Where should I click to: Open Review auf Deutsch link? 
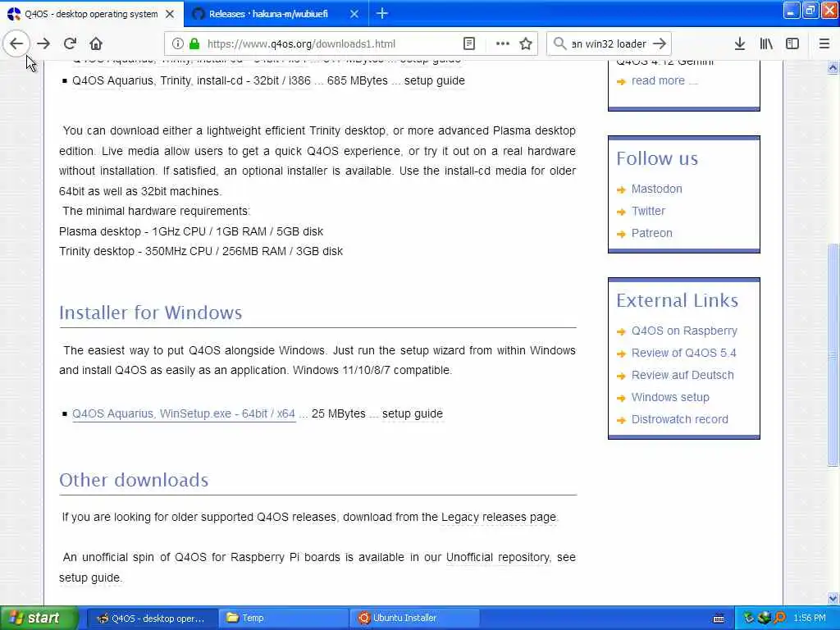pos(682,375)
